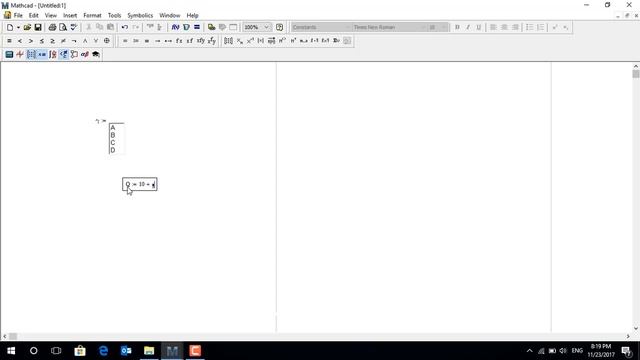640x360 pixels.
Task: Open the Graph toolbar
Action: point(20,54)
